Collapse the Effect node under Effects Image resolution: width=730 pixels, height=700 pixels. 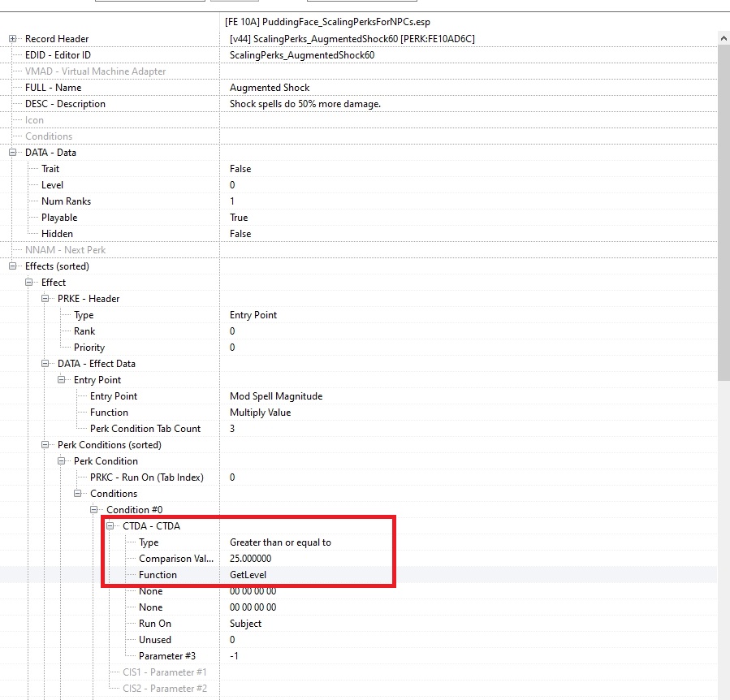(x=29, y=283)
